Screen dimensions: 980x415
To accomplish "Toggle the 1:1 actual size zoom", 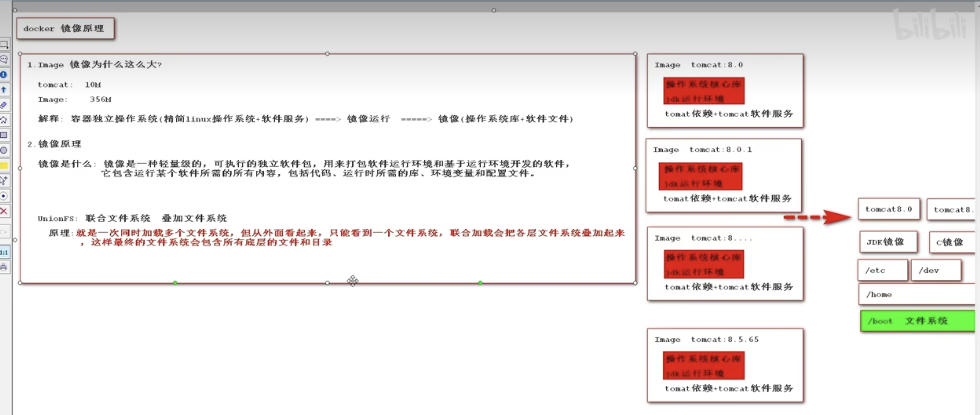I will (4, 252).
